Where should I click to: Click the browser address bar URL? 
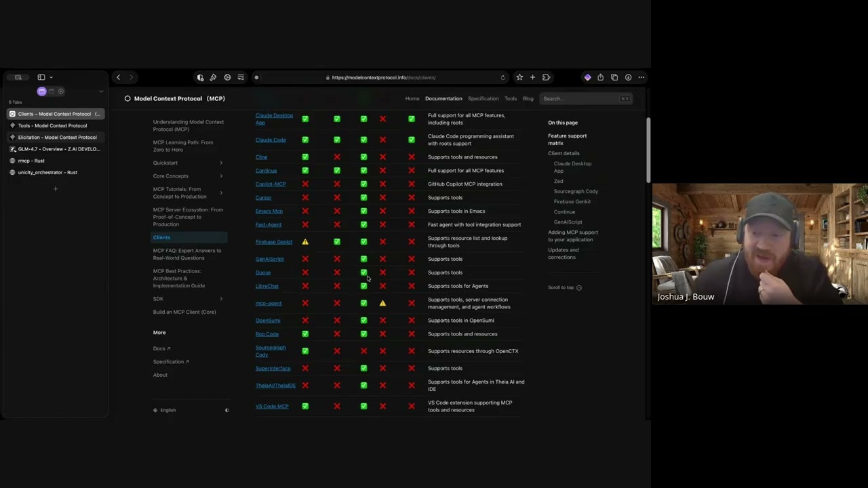click(384, 77)
